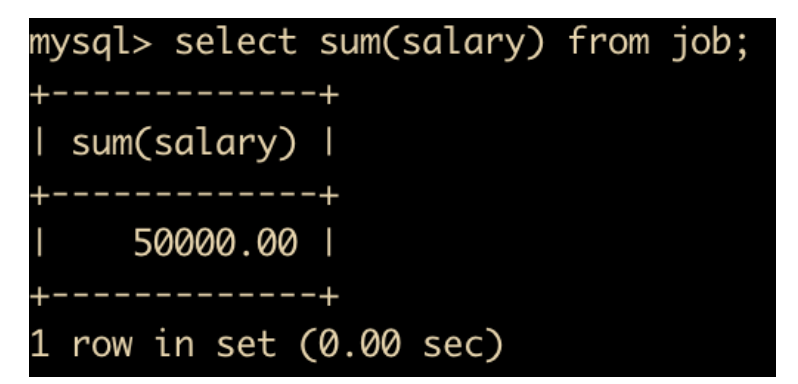Click the plus corner ending bottom border
Screen dimensions: 798x384
(x=329, y=297)
